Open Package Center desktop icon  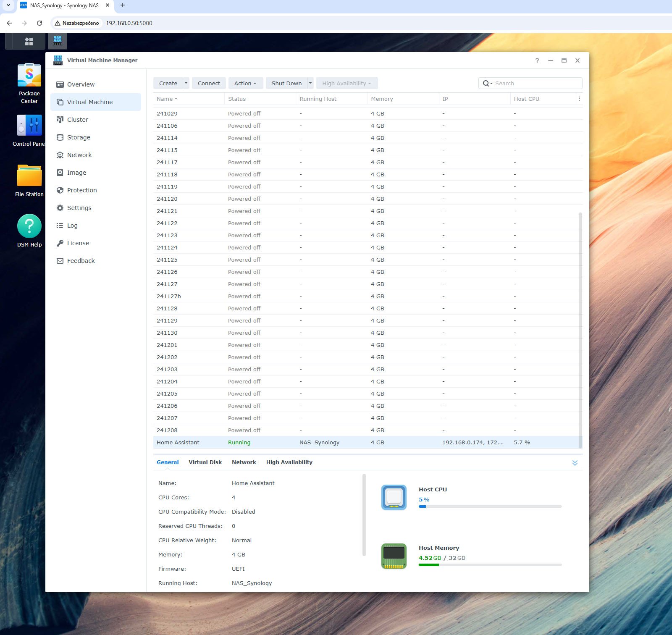(29, 76)
